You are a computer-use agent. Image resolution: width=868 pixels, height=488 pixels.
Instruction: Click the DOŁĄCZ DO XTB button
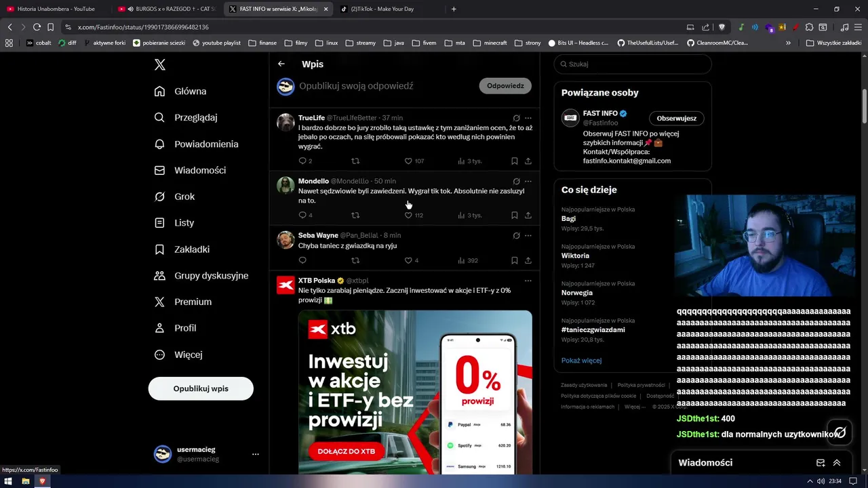(347, 452)
